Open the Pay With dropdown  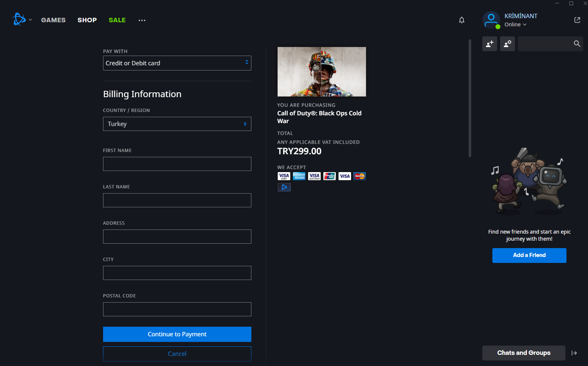(x=177, y=63)
